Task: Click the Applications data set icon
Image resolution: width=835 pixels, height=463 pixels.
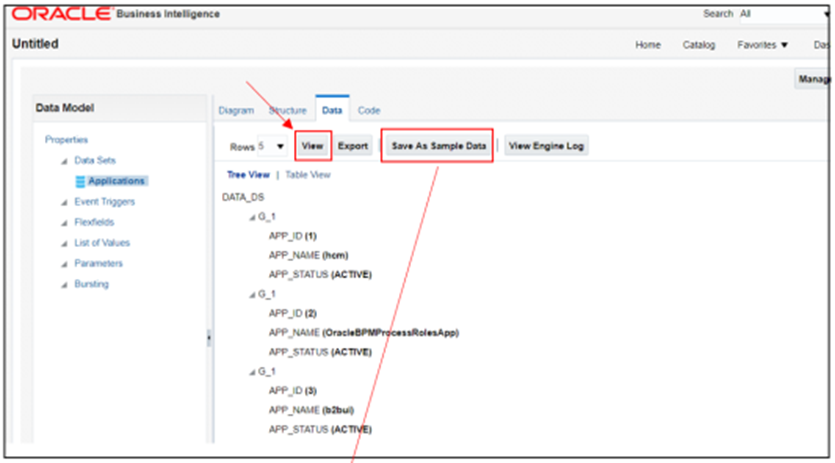Action: (80, 182)
